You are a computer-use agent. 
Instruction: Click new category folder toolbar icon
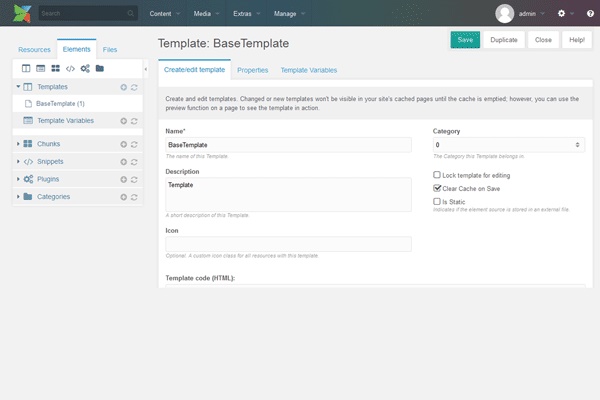pyautogui.click(x=99, y=69)
